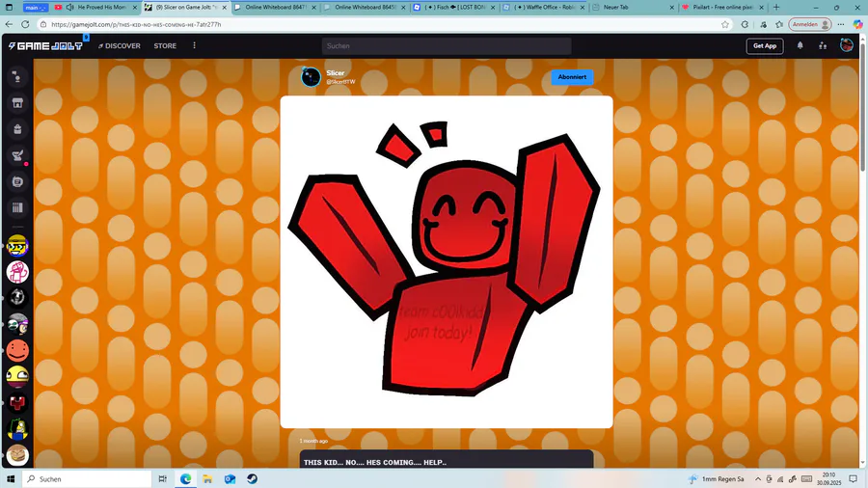Open the Windows Start menu
The image size is (868, 488).
(10, 479)
